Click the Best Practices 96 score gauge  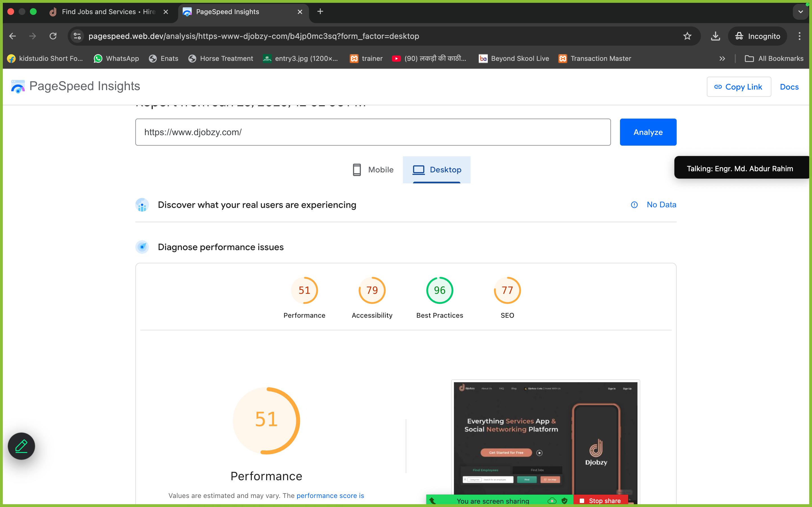point(440,290)
